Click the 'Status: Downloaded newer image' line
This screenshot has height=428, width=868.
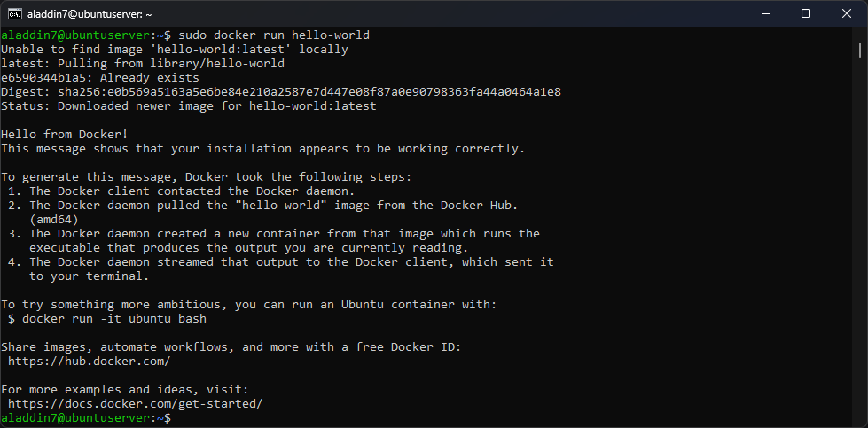(x=189, y=106)
